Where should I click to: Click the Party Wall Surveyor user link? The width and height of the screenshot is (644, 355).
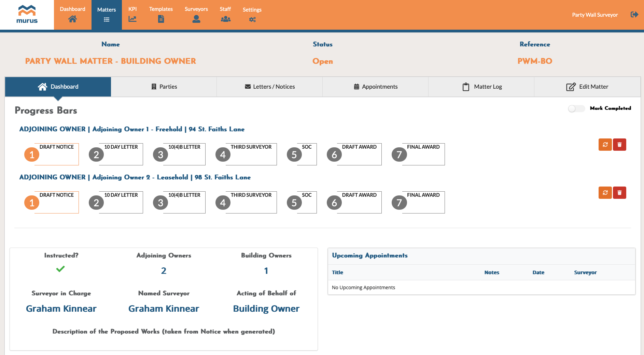pos(595,15)
